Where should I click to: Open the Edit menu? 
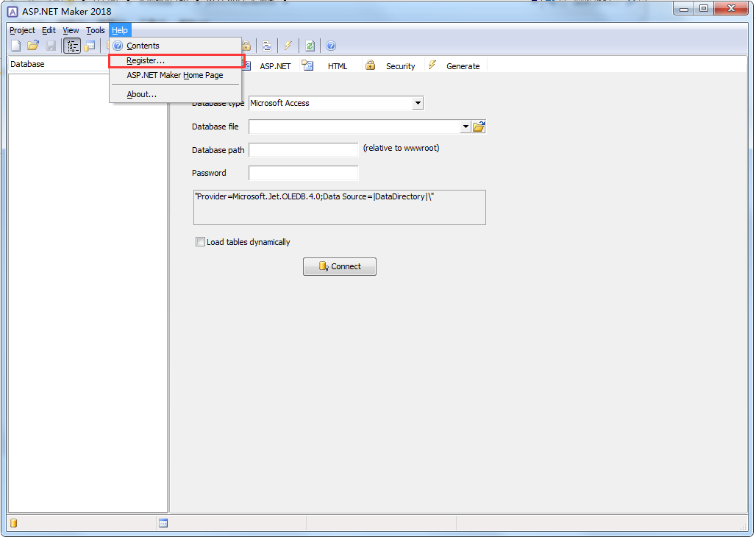pos(49,30)
